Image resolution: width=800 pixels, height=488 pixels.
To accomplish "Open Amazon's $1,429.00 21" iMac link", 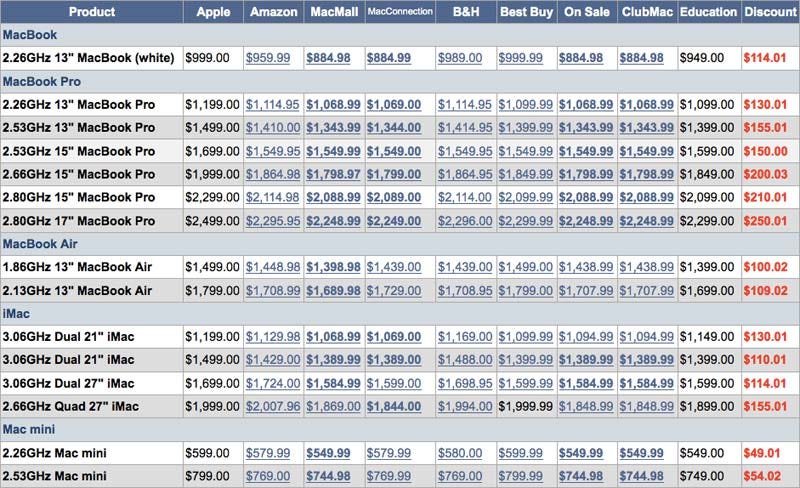I will coord(273,360).
